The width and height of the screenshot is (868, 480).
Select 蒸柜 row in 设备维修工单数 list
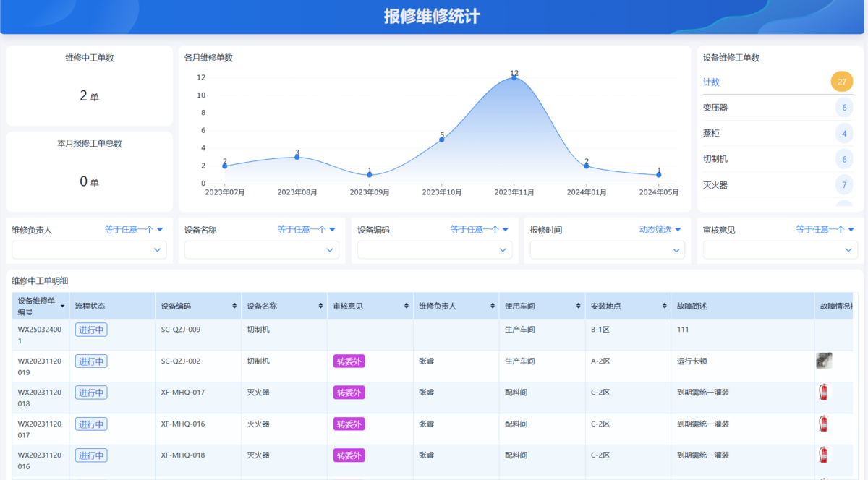(778, 134)
